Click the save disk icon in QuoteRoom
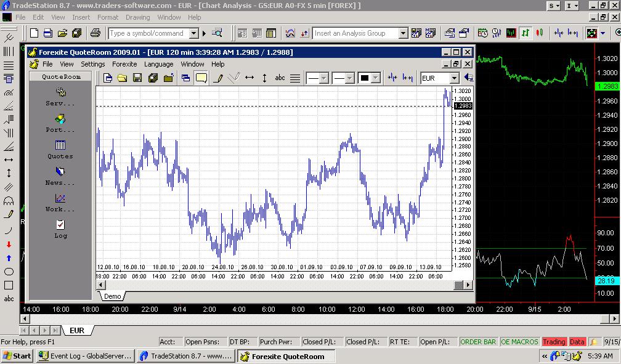Viewport: 621px width, 364px height. (137, 78)
